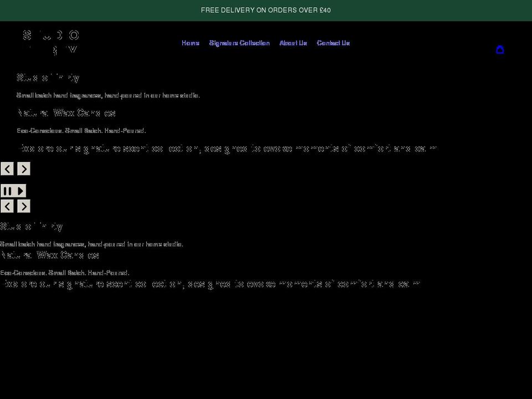Image resolution: width=532 pixels, height=399 pixels.
Task: Click next arrow above the pause/play button
Action: pyautogui.click(x=24, y=168)
